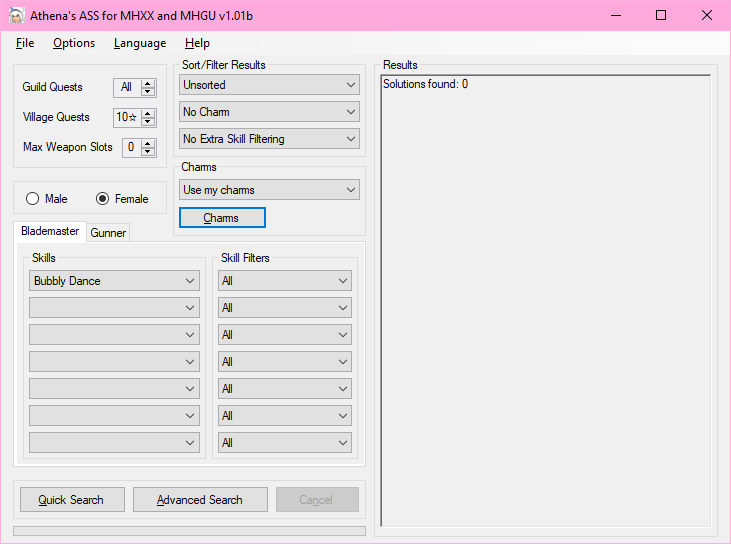
Task: Click the Solutions found: 0 text
Action: [425, 84]
